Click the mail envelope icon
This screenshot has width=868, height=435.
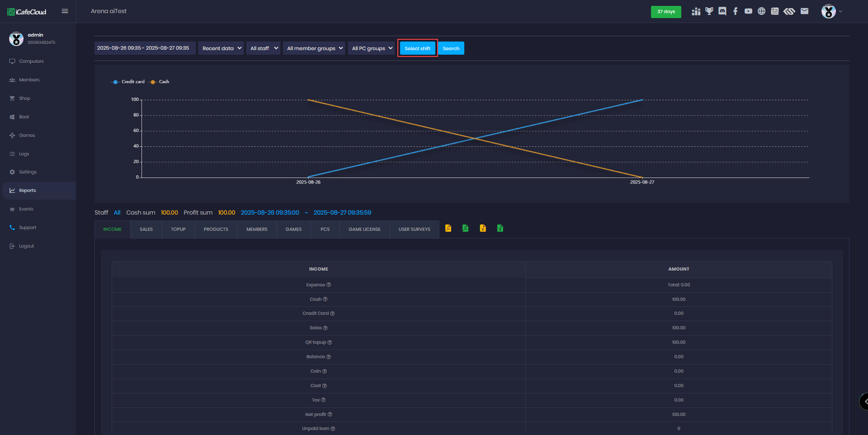coord(804,11)
